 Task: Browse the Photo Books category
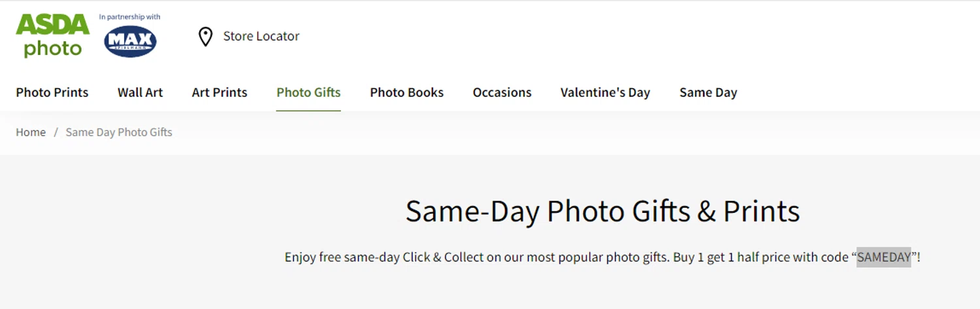tap(406, 93)
